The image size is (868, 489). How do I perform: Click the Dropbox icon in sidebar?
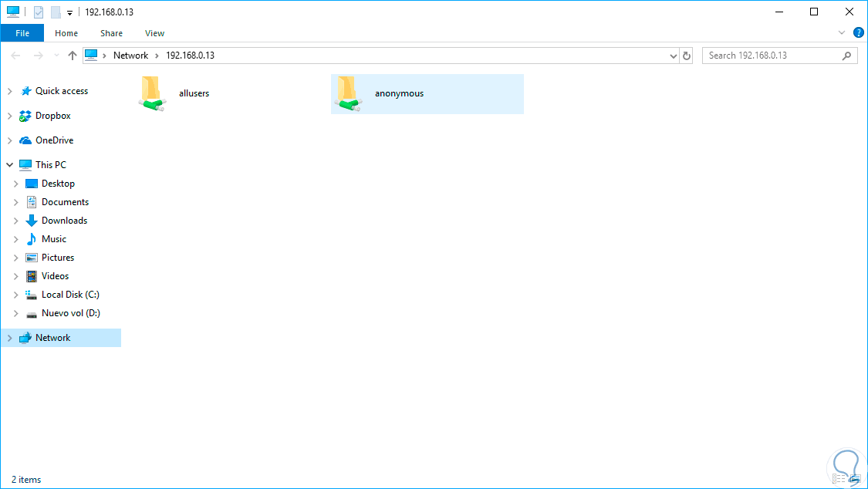point(25,116)
